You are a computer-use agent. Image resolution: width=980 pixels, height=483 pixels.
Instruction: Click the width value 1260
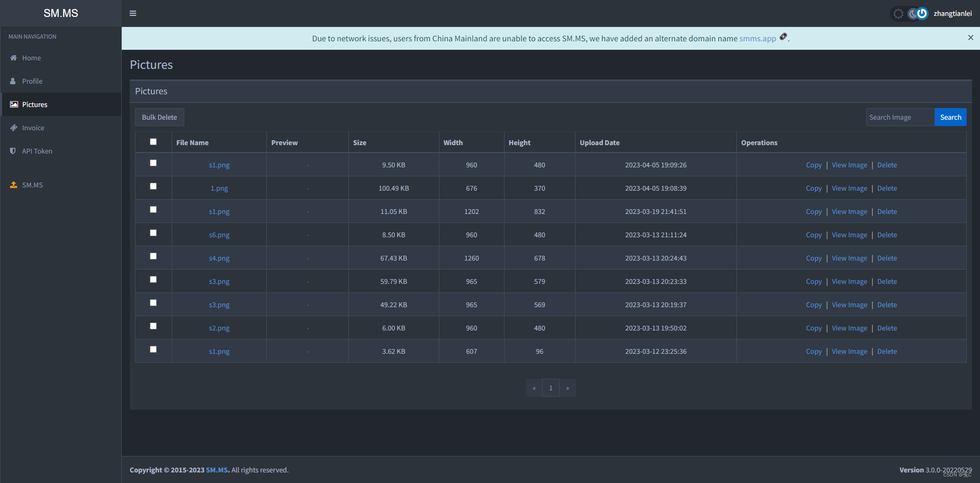(471, 258)
